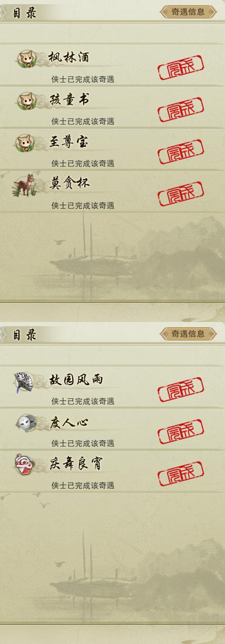
Task: Select the horse icon next to 莫贪杯
Action: [24, 185]
